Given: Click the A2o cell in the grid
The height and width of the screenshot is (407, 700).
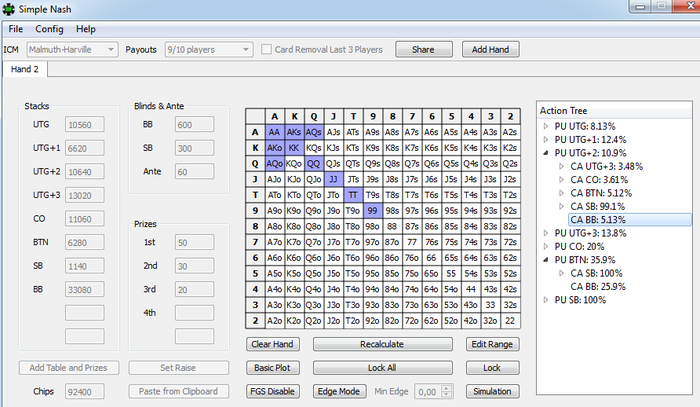Looking at the screenshot, I should pyautogui.click(x=275, y=321).
